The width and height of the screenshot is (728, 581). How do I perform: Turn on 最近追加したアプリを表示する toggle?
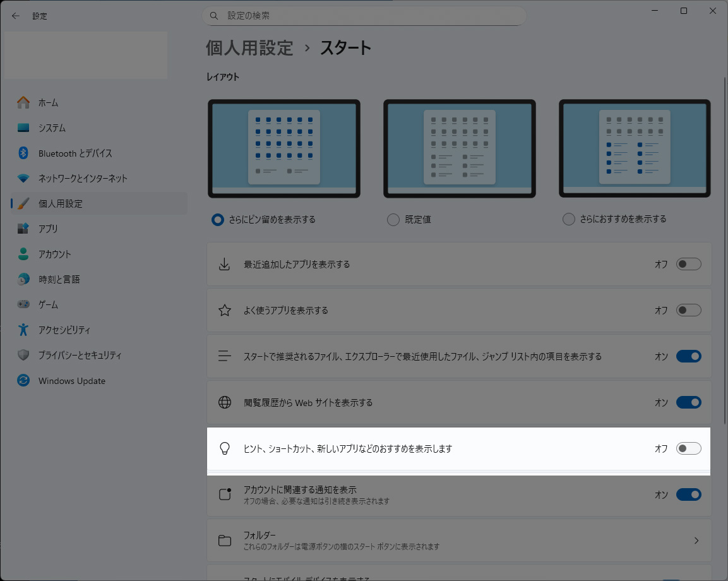pos(688,264)
